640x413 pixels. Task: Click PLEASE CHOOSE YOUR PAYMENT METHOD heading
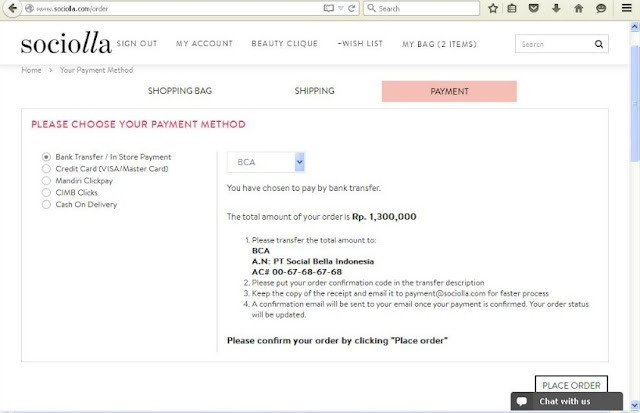coord(138,124)
